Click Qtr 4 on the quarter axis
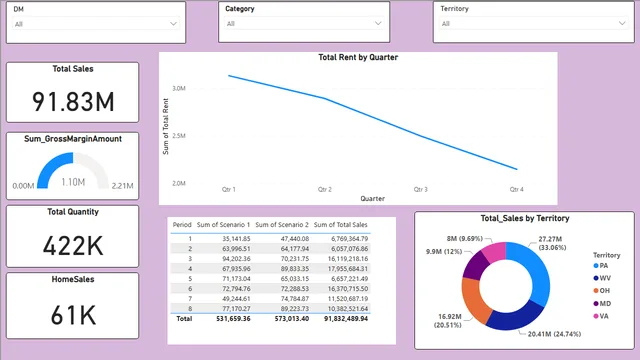Image resolution: width=640 pixels, height=360 pixels. 517,189
